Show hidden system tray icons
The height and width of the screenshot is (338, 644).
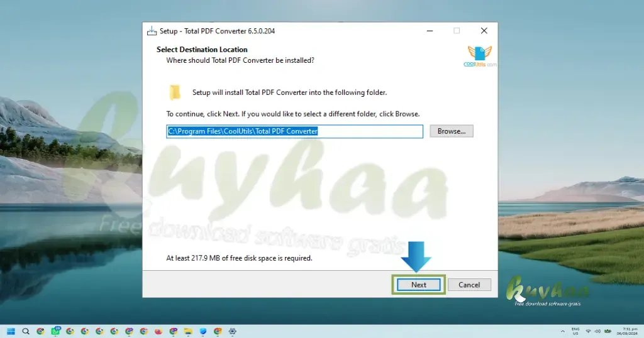563,332
